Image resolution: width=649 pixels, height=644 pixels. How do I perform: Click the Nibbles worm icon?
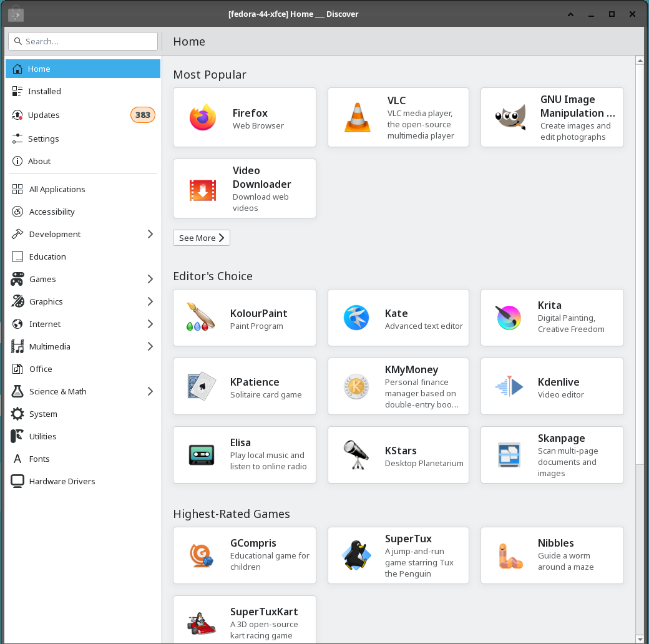(510, 556)
